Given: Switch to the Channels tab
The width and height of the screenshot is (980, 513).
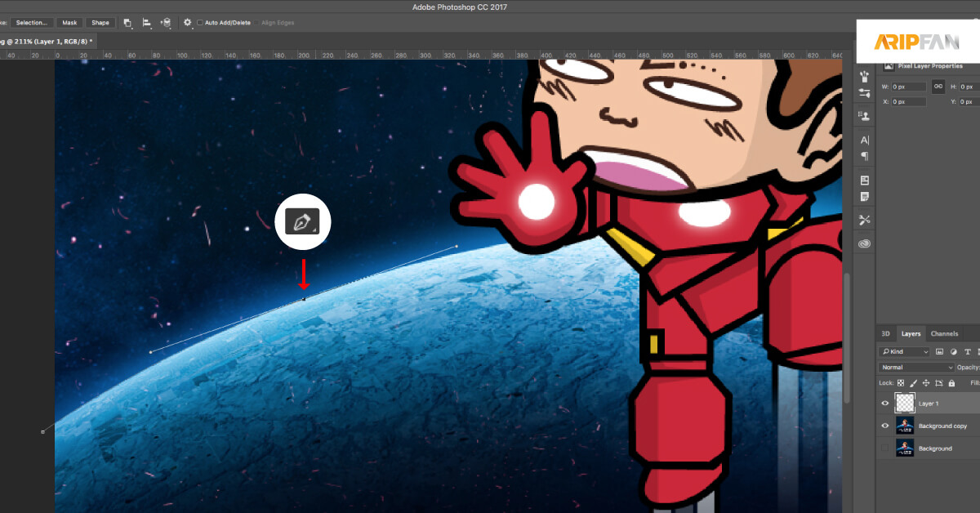Looking at the screenshot, I should point(944,333).
